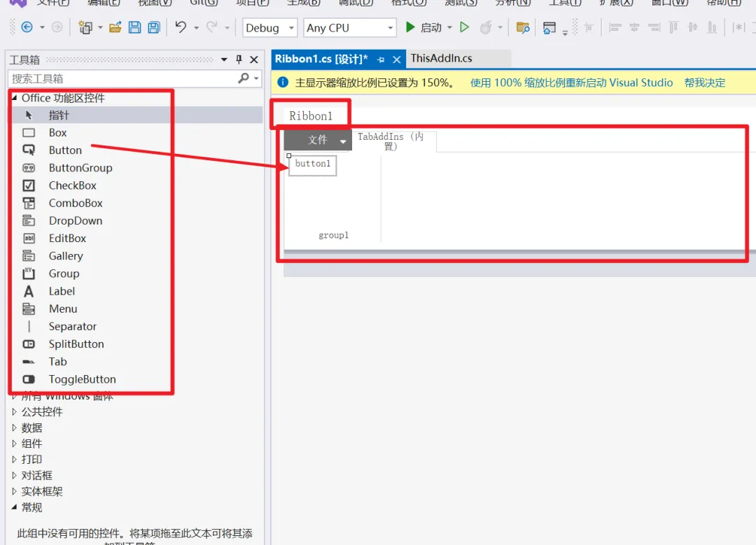Select the Pointer (指针) tool

coord(136,115)
